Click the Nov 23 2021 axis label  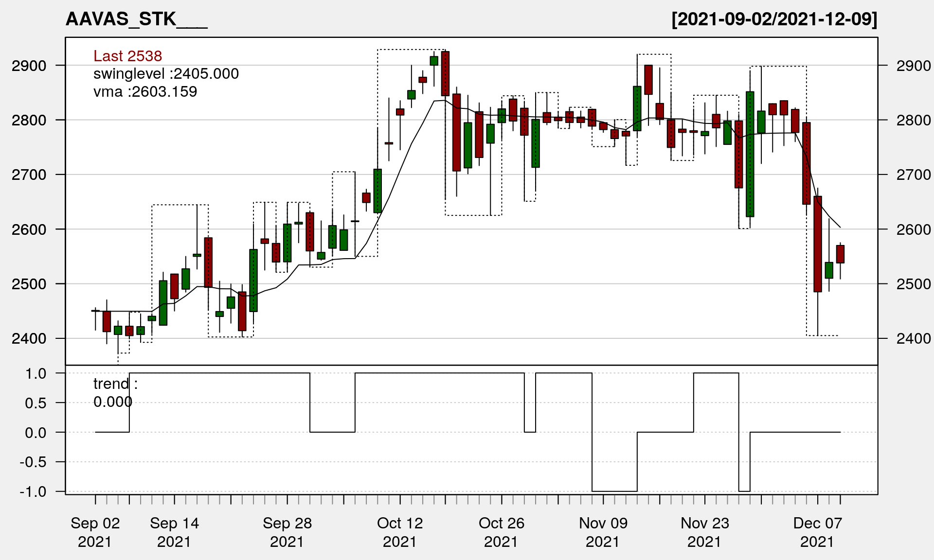704,532
